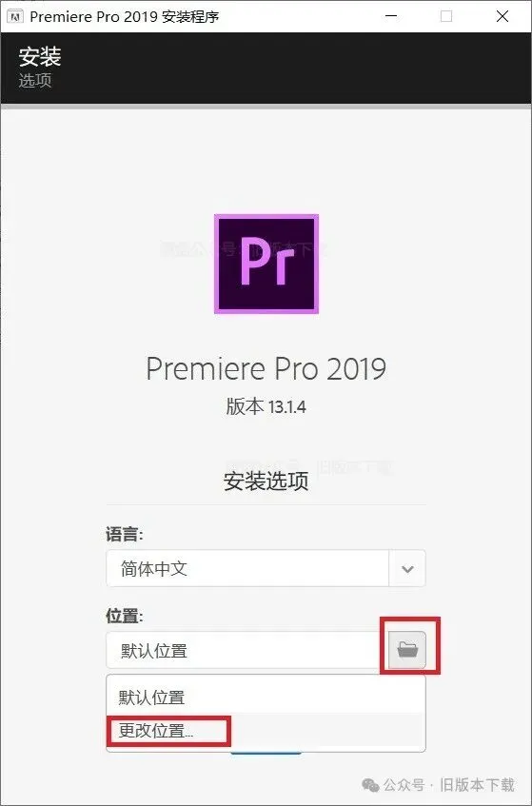Expand the language dropdown chevron

pos(407,568)
